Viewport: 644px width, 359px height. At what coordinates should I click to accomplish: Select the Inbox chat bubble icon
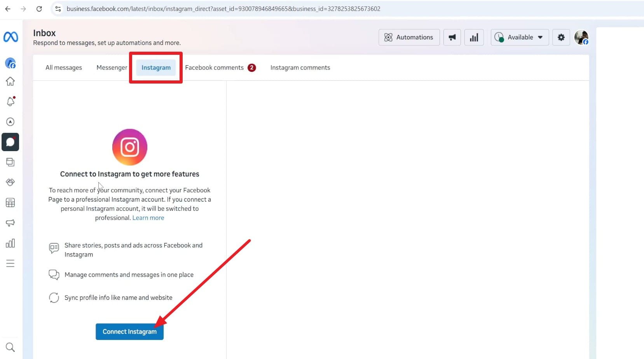(x=10, y=142)
